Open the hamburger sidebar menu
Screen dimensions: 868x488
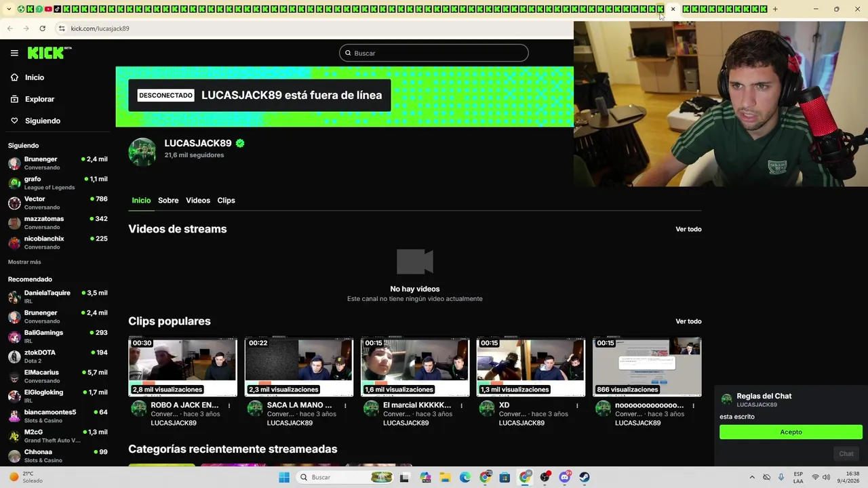pyautogui.click(x=14, y=53)
